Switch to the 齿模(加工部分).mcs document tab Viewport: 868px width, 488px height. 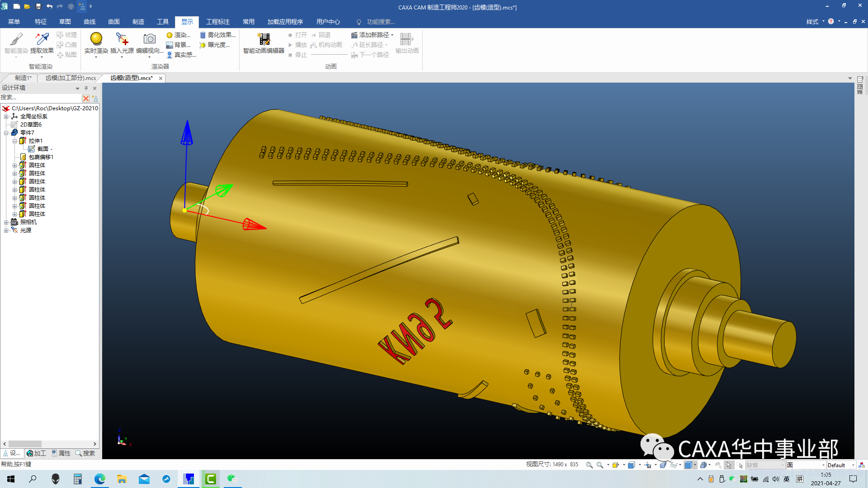click(x=71, y=78)
